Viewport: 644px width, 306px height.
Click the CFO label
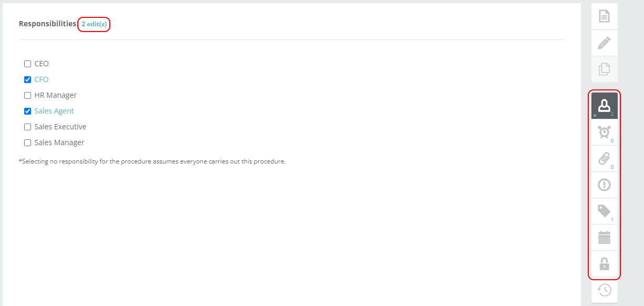point(42,79)
